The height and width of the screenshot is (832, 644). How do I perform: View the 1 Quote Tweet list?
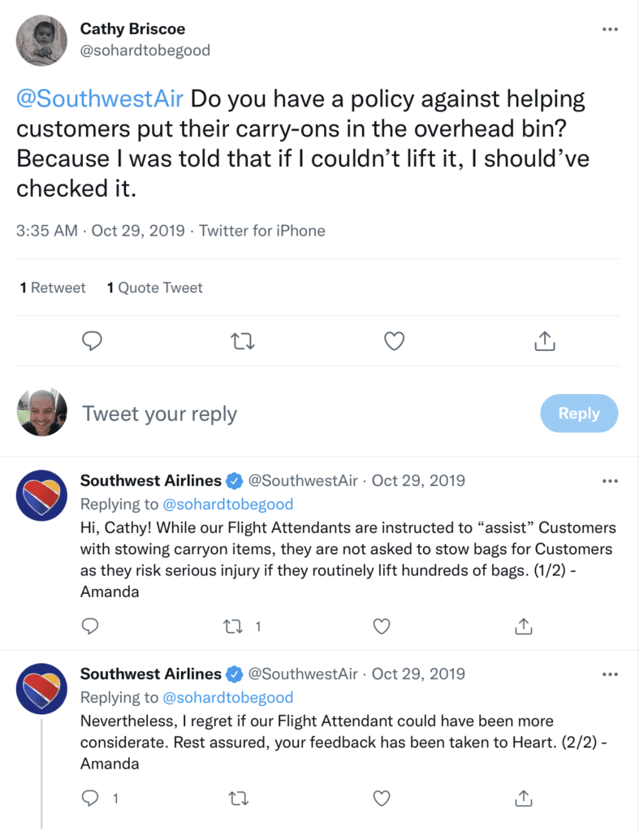coord(155,288)
